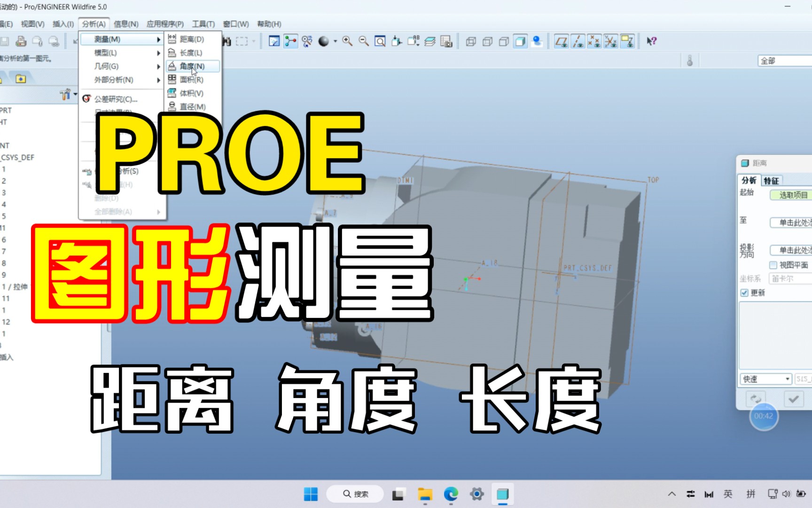The width and height of the screenshot is (812, 508).
Task: Open the 帮助(H) Help menu
Action: (x=269, y=24)
